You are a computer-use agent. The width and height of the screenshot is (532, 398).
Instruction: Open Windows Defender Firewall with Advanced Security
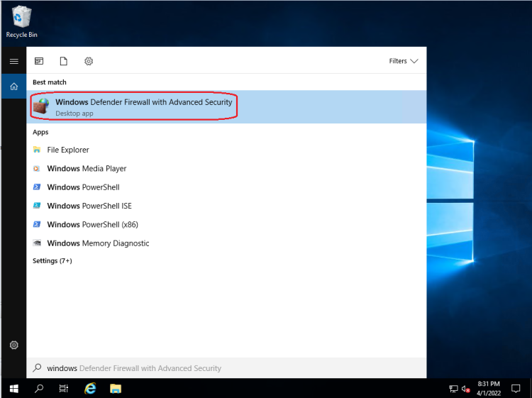pyautogui.click(x=226, y=107)
